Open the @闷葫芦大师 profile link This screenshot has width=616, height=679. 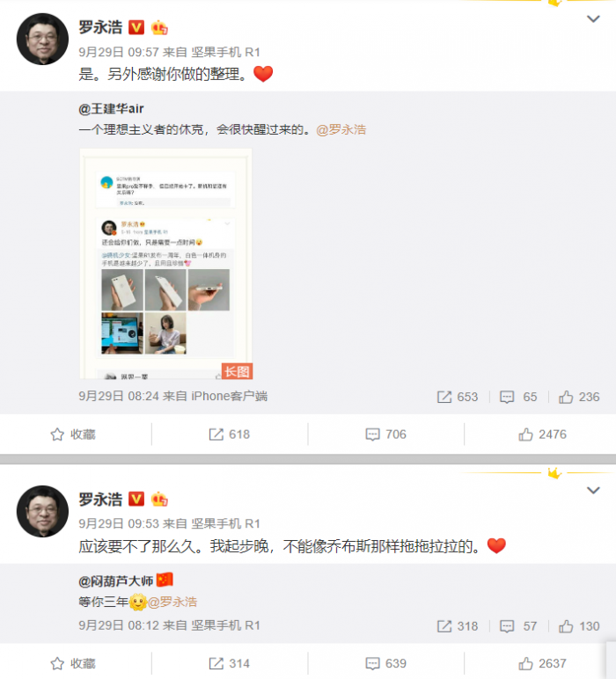click(x=115, y=580)
